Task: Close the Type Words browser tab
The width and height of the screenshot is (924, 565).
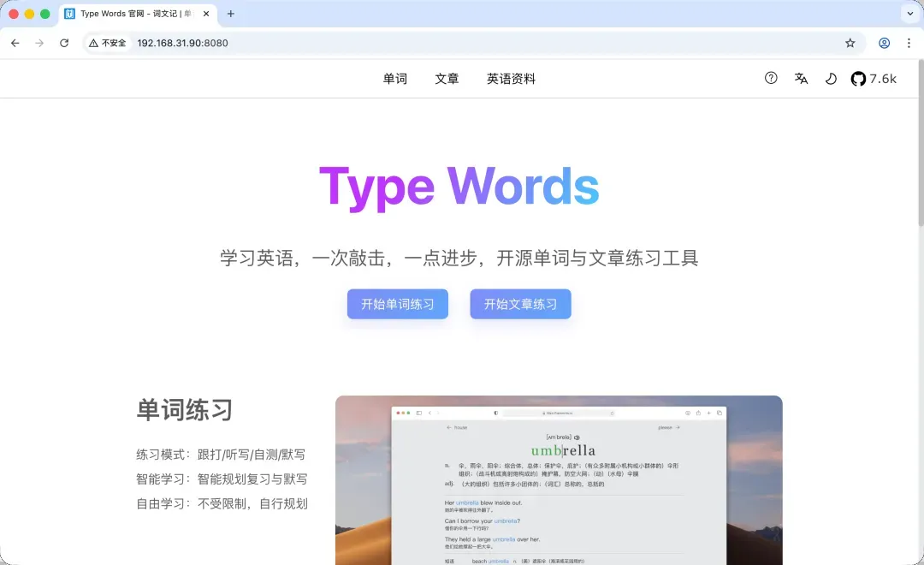Action: tap(206, 14)
